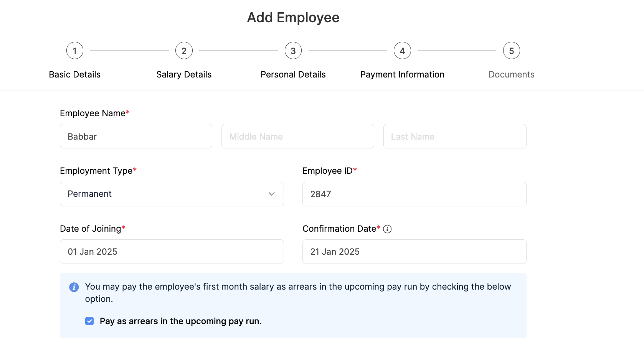
Task: Switch to the Salary Details tab
Action: [184, 74]
